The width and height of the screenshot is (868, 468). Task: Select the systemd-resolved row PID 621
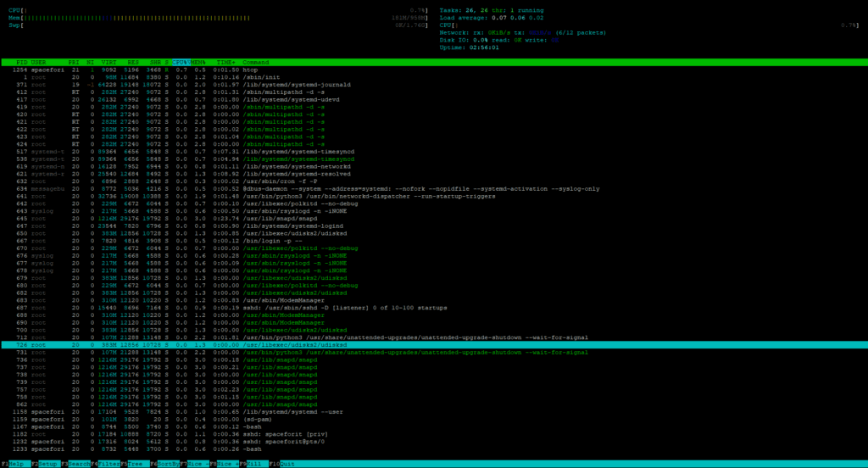[x=434, y=174]
